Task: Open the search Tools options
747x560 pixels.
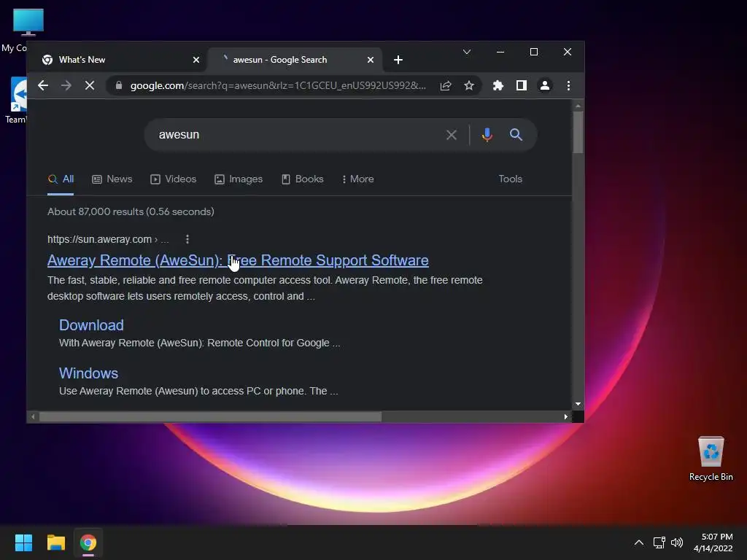Action: (x=510, y=179)
